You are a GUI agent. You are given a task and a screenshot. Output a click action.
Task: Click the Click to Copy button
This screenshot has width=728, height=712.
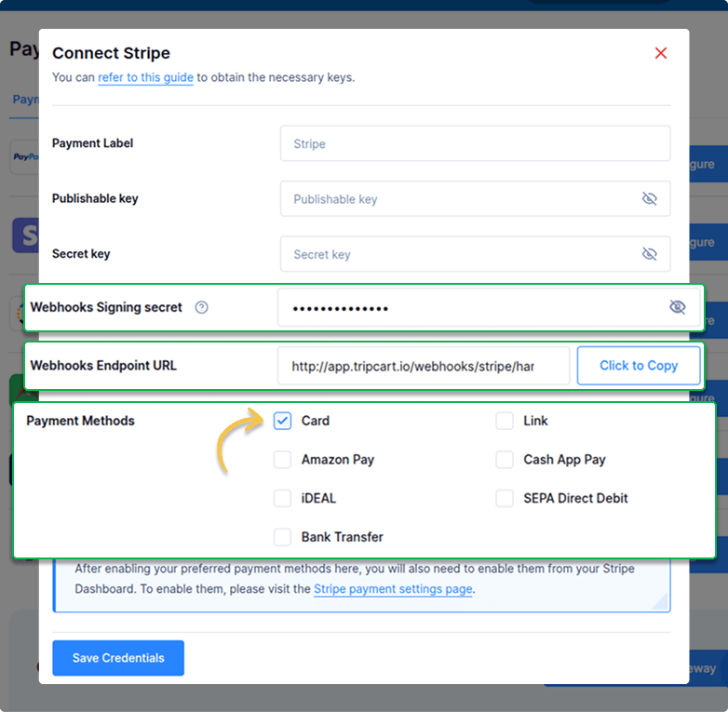[639, 366]
